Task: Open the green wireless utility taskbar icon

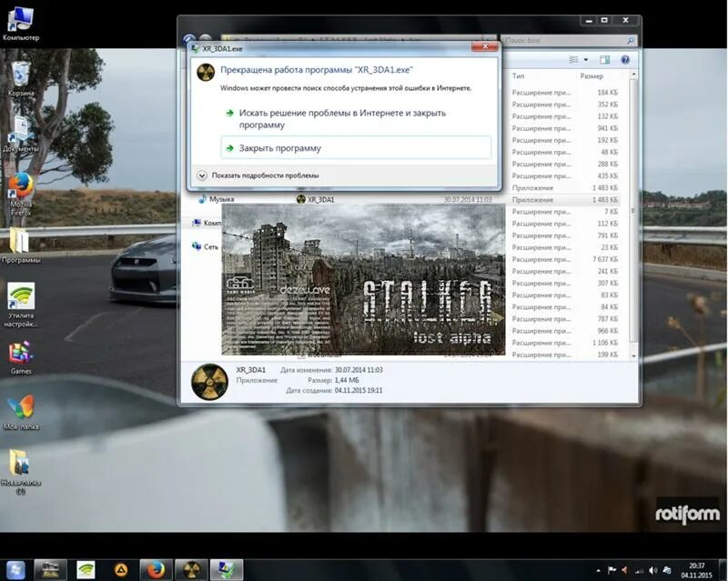Action: [86, 569]
